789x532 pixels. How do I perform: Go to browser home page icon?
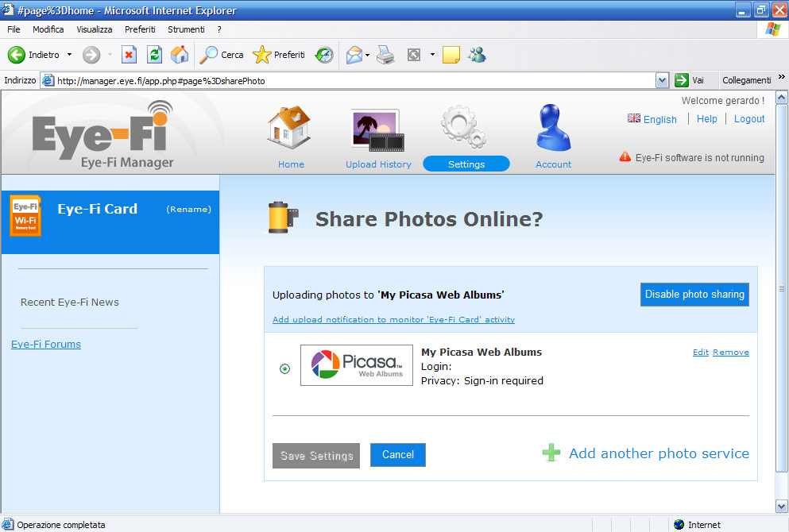tap(179, 55)
